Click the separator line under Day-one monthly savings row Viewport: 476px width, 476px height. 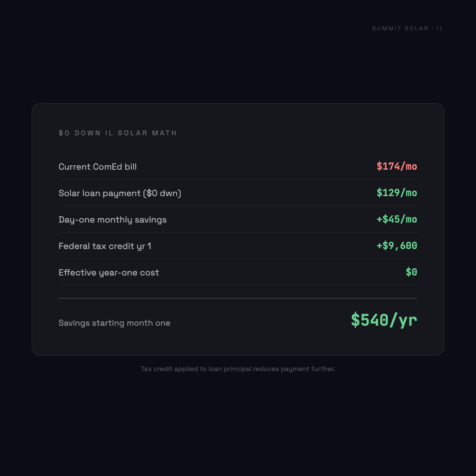tap(238, 232)
